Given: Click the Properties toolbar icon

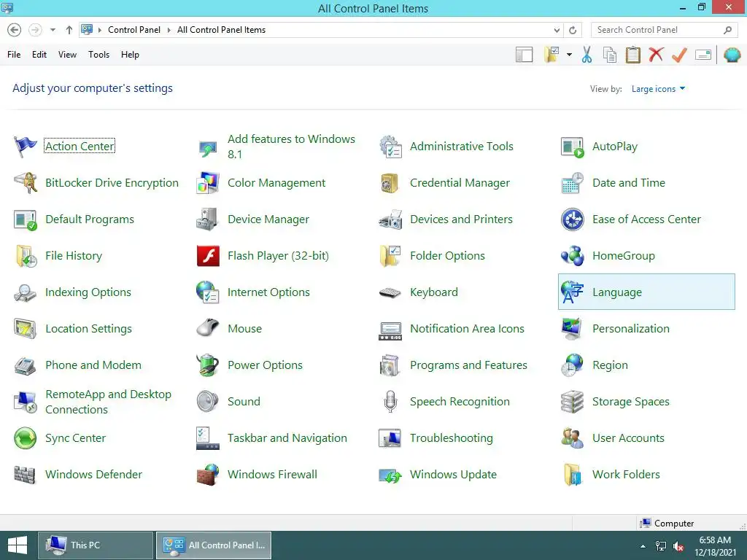Looking at the screenshot, I should (703, 55).
